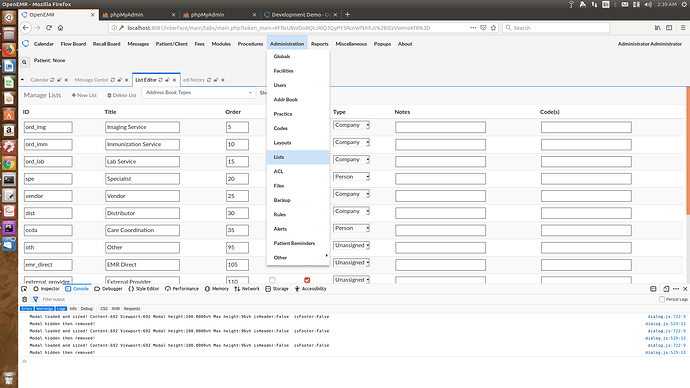Pick element with devtools picker icon

[24, 289]
